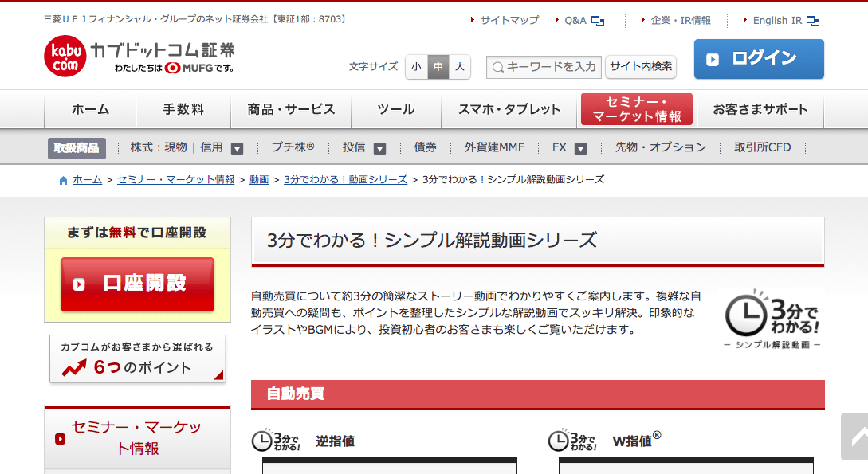Click the keyword search input field
Screen dimensions: 868x474
coord(544,67)
